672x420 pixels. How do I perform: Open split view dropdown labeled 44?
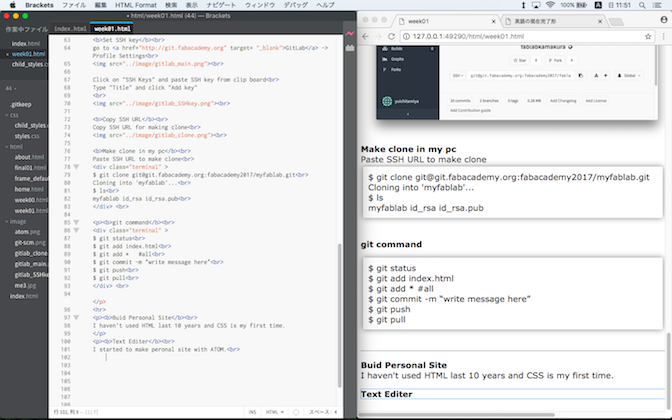[x=11, y=89]
